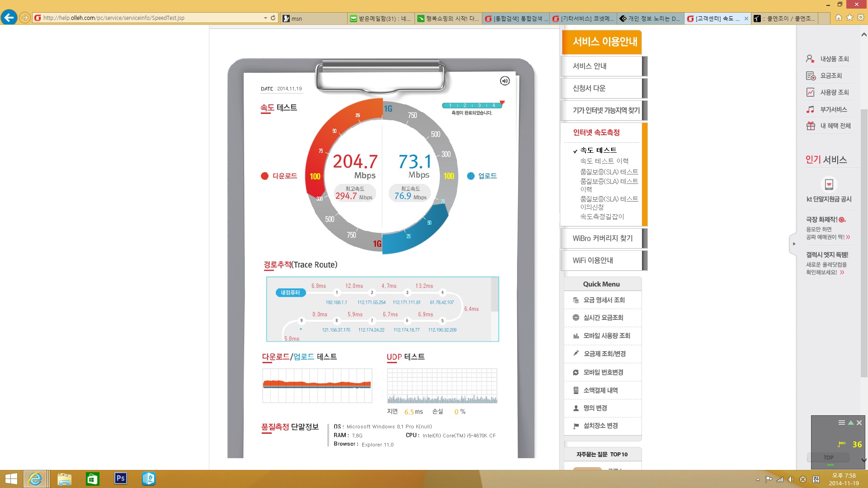Open Internet Explorer from the taskbar
Viewport: 868px width, 488px height.
pyautogui.click(x=35, y=479)
